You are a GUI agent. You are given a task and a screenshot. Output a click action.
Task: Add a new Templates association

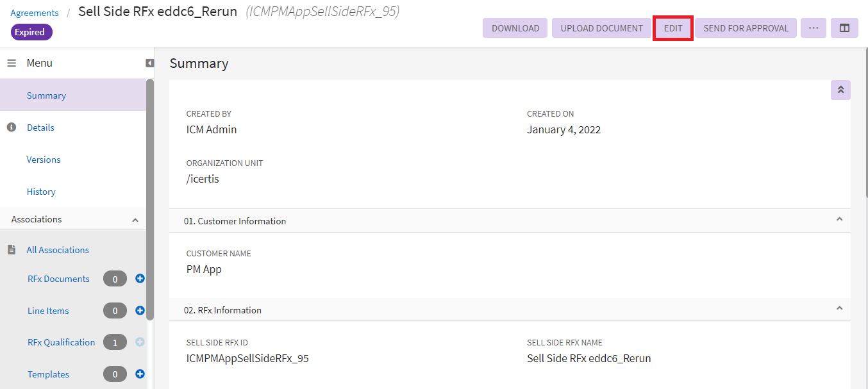point(140,374)
